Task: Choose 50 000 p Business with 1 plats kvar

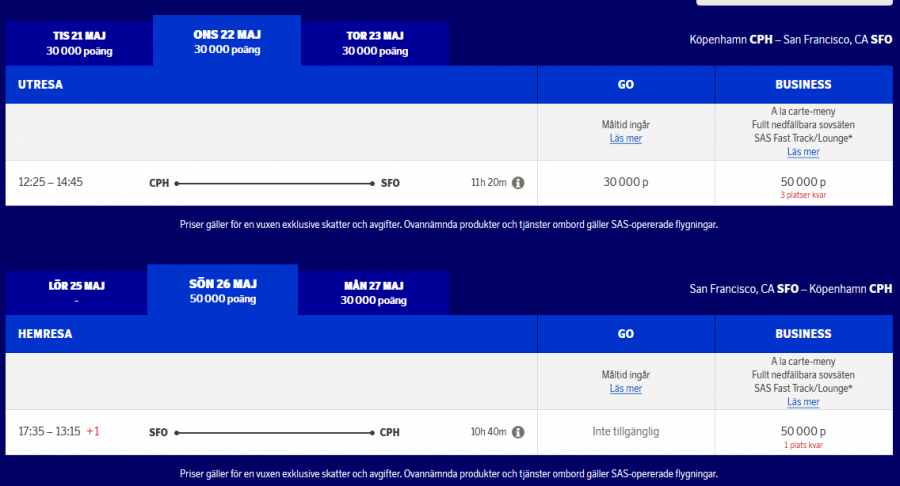Action: tap(803, 432)
